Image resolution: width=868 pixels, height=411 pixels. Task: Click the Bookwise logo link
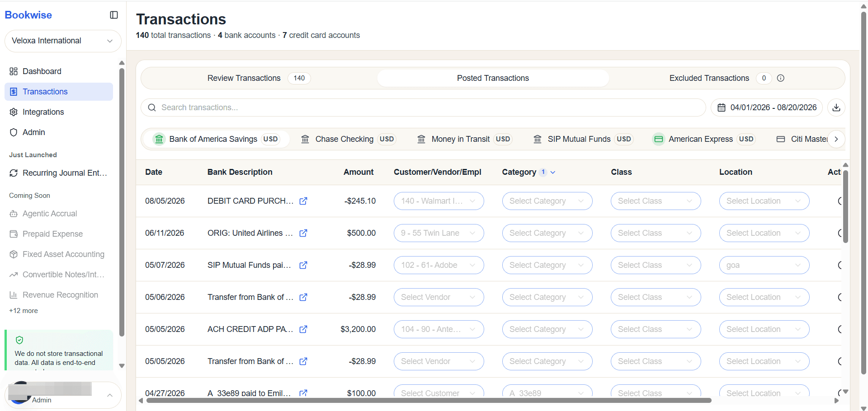(x=28, y=15)
